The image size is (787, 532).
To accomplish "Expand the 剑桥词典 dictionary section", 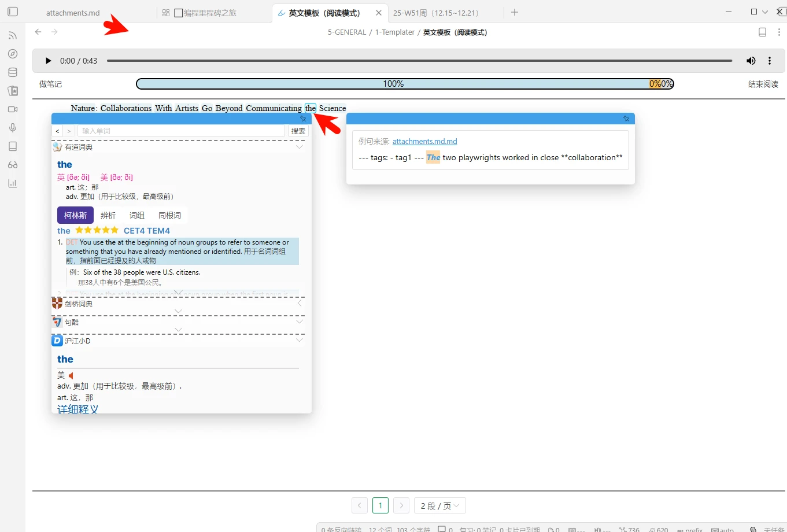I will point(300,304).
